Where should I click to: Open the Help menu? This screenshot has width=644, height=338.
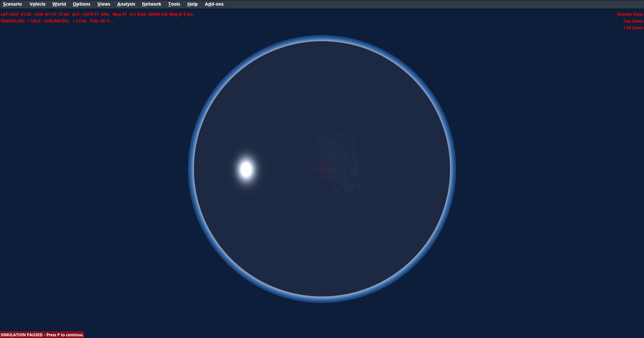pyautogui.click(x=192, y=4)
